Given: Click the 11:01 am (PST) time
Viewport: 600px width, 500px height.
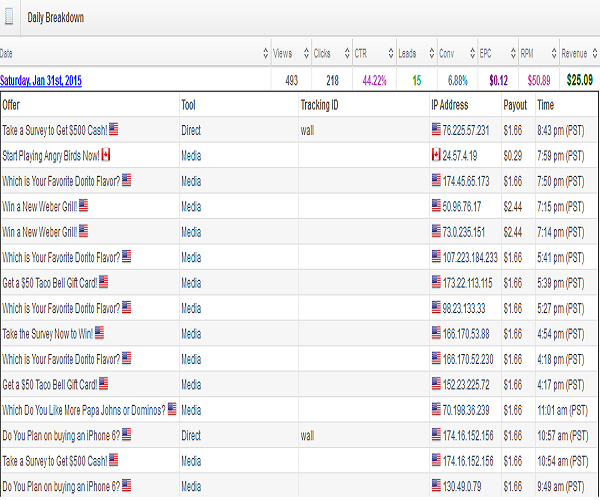Looking at the screenshot, I should [562, 410].
